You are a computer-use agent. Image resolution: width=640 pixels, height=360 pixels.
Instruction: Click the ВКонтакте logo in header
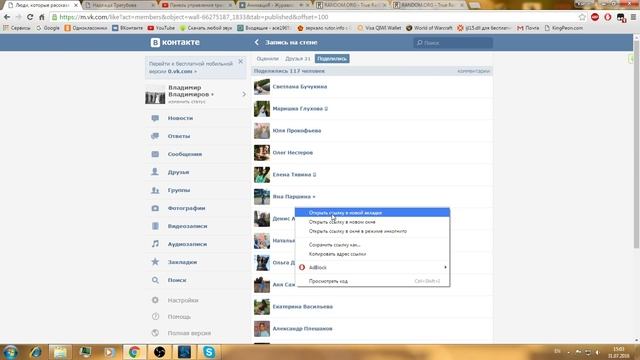[175, 42]
